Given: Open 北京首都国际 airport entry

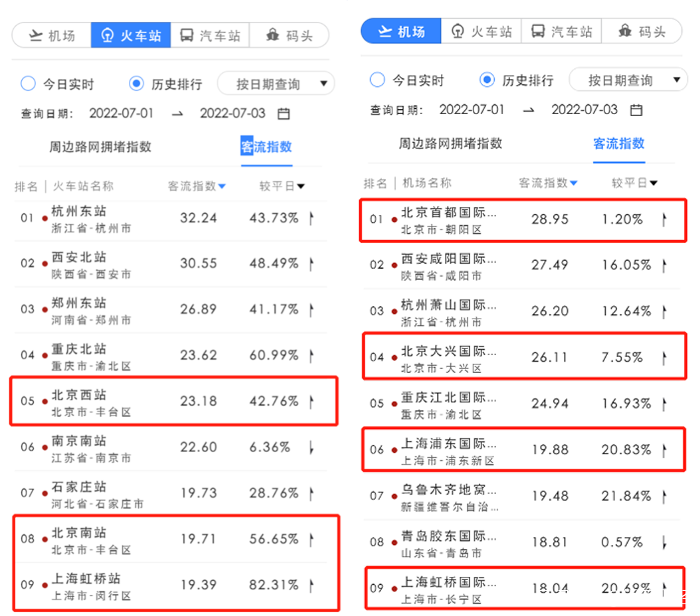Looking at the screenshot, I should click(523, 220).
